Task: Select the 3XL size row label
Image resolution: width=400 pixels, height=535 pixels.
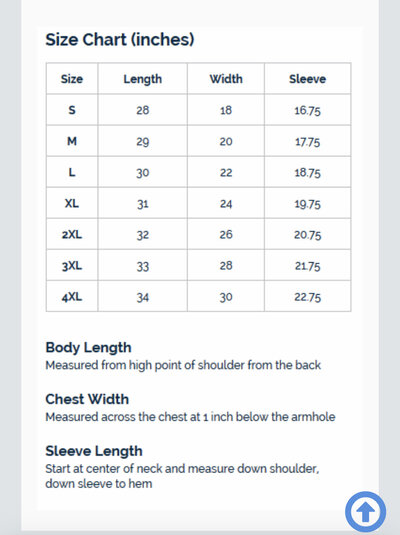Action: click(x=72, y=265)
